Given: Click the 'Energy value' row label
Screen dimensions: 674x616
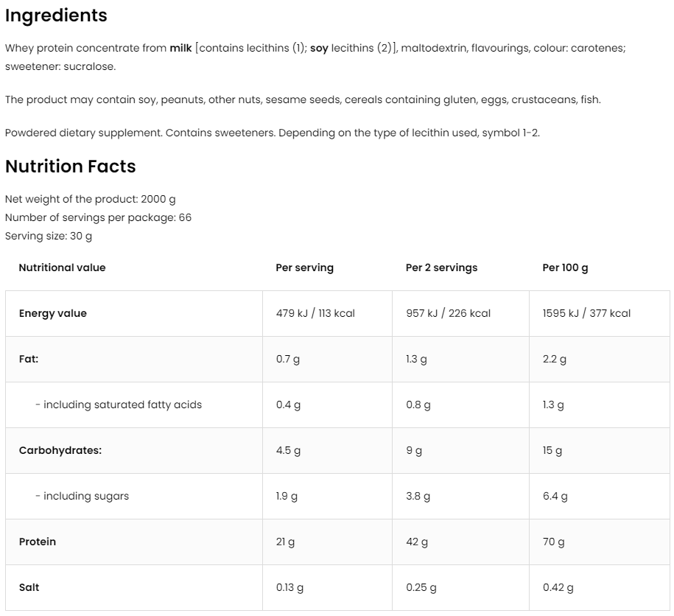Looking at the screenshot, I should pyautogui.click(x=52, y=313).
